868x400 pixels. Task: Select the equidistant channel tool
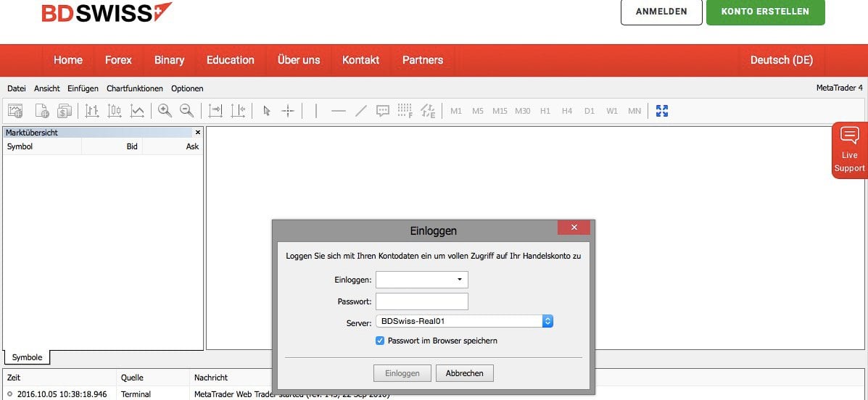[x=428, y=111]
